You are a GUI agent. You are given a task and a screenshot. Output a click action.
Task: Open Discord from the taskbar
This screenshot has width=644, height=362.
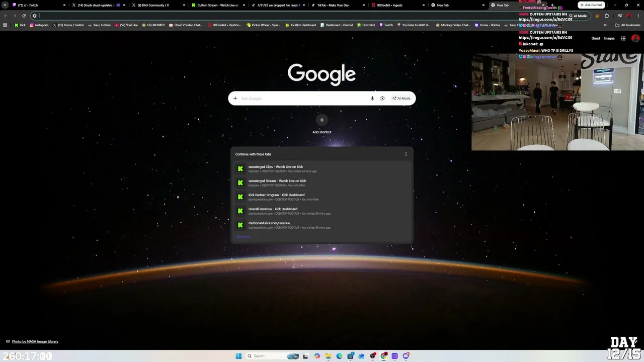click(x=406, y=356)
